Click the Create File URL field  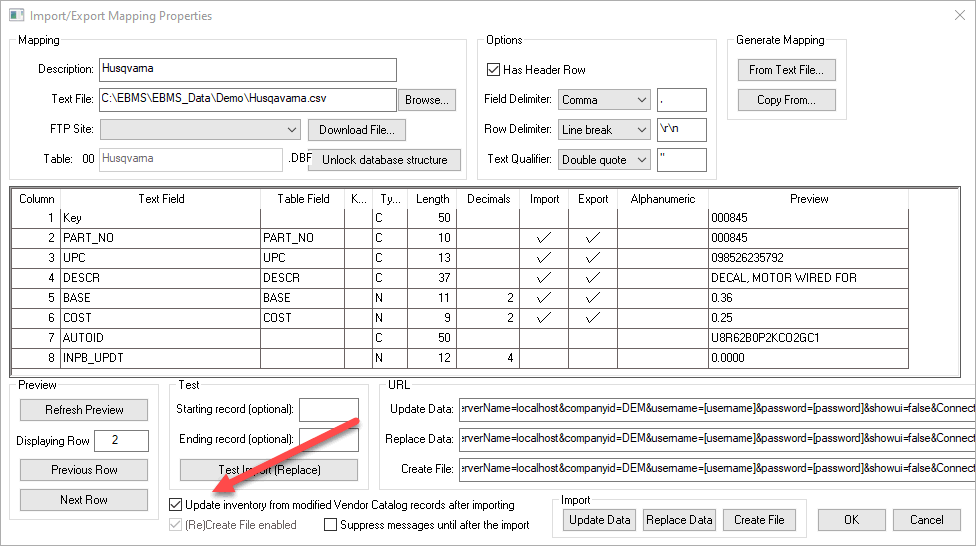(x=717, y=468)
